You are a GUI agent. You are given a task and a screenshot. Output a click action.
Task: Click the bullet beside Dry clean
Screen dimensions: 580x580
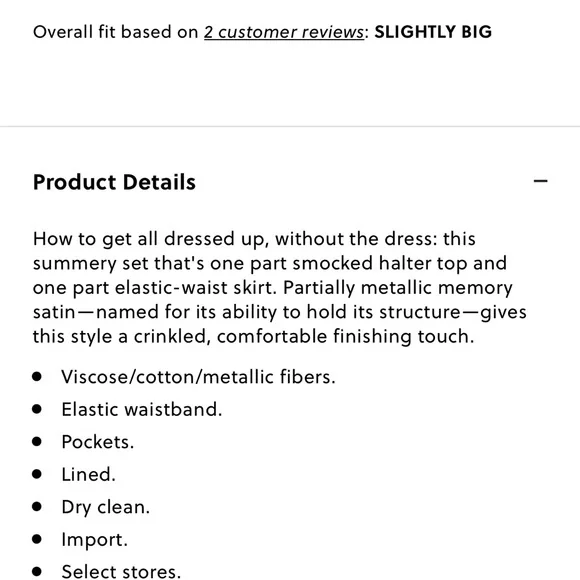(37, 507)
